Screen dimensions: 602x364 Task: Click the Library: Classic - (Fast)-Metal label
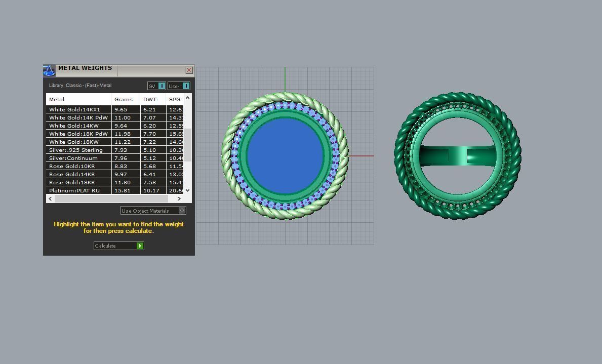point(80,85)
